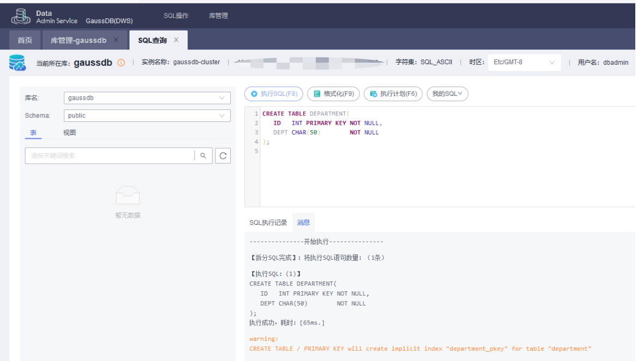The height and width of the screenshot is (361, 644).
Task: Open the Schema public dropdown
Action: (147, 115)
